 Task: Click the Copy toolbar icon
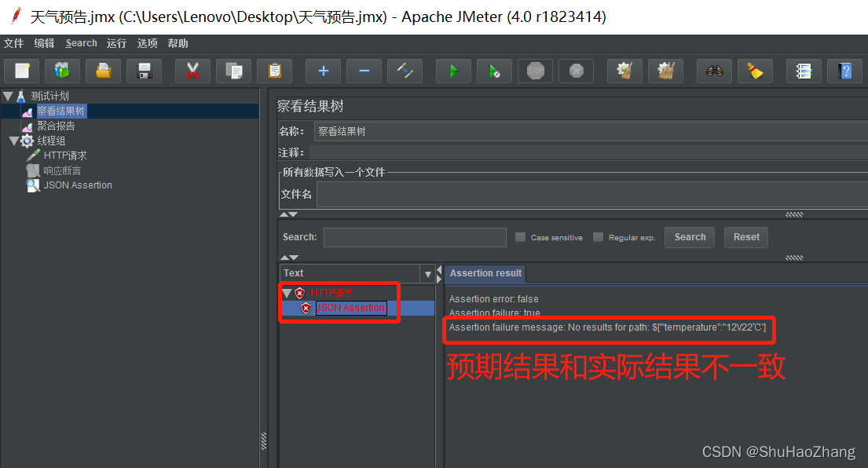(233, 71)
